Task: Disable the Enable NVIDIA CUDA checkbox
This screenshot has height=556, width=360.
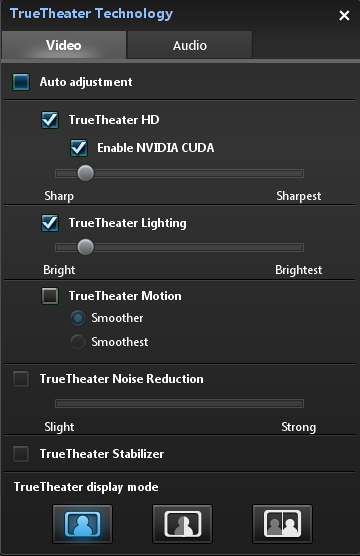Action: [x=79, y=148]
